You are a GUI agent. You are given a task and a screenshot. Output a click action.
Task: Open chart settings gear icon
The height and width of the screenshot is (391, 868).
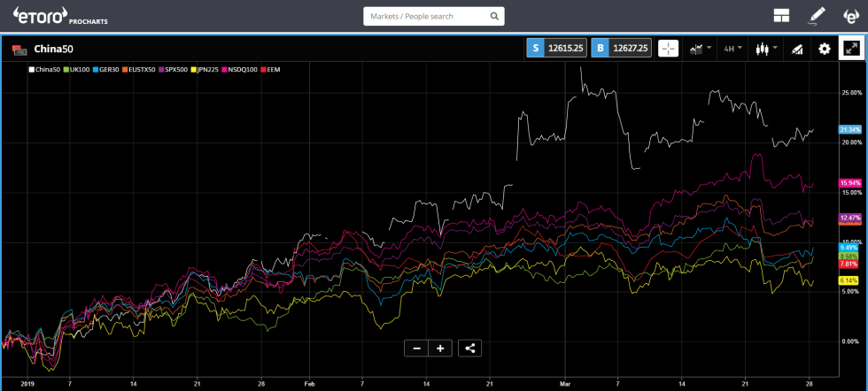point(825,49)
